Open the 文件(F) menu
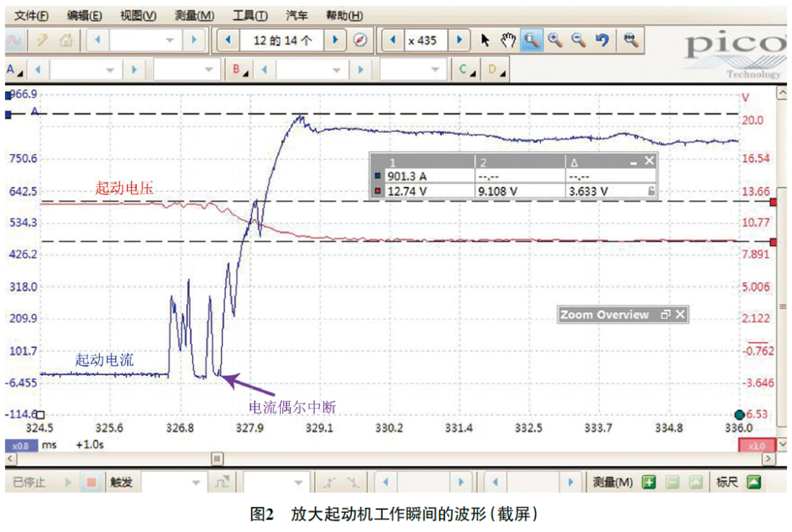 32,15
